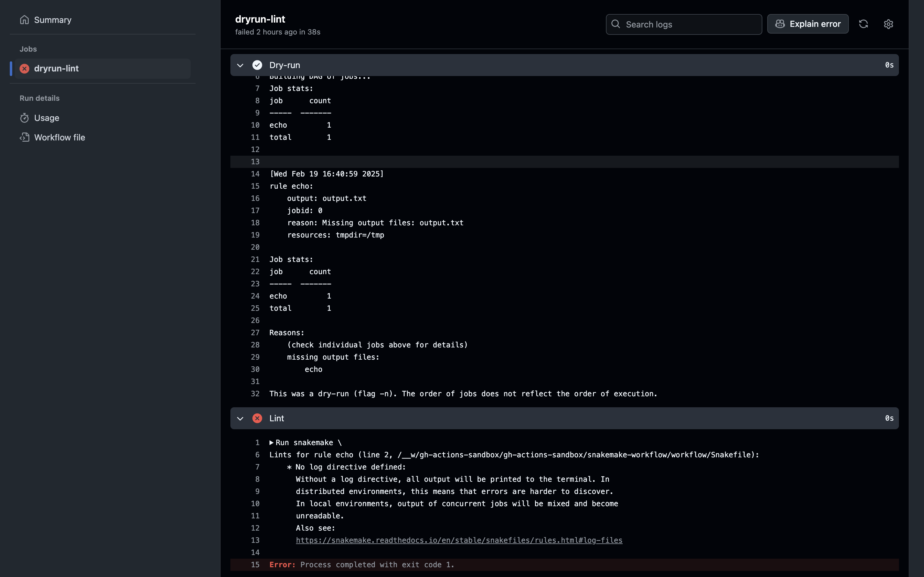Click the red failed status icon beside dryrun-lint
Viewport: 924px width, 577px height.
(24, 69)
